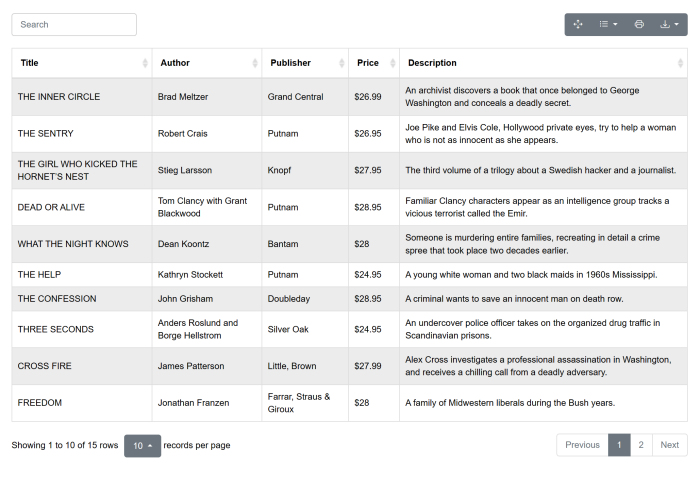Screen dimensions: 700x500
Task: Expand the 10 records per page dropdown
Action: [142, 445]
